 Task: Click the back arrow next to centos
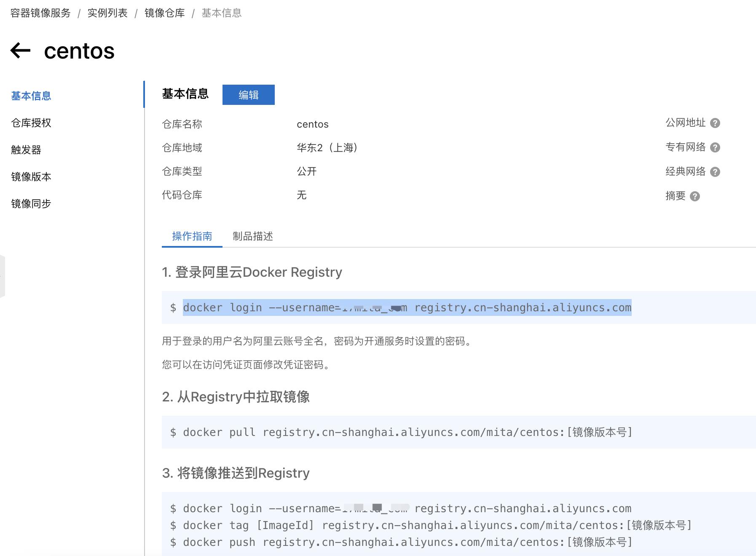click(20, 51)
